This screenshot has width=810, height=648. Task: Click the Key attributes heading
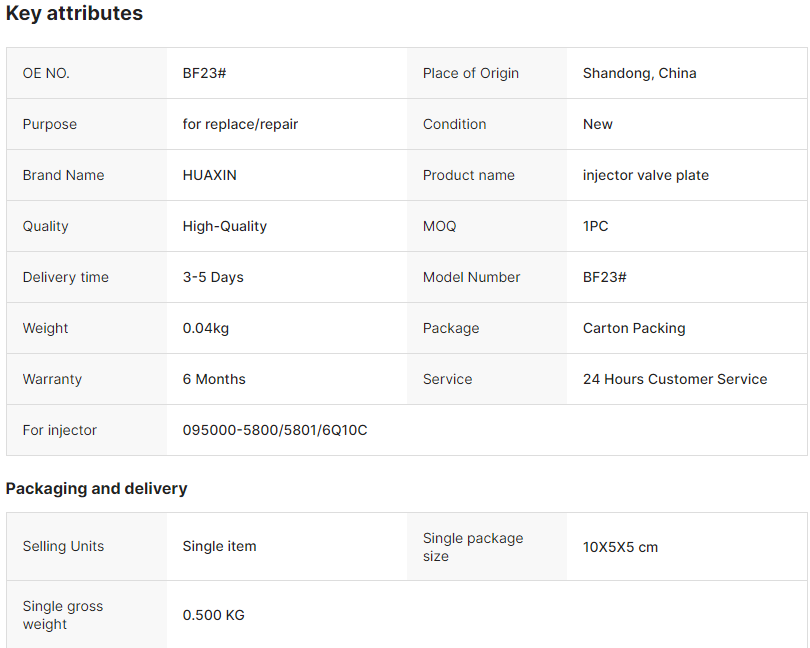coord(74,13)
